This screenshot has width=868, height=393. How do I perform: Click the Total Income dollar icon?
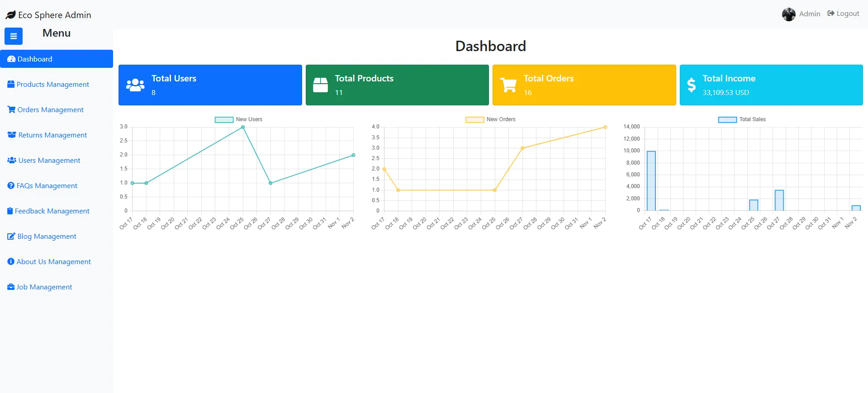pyautogui.click(x=691, y=85)
